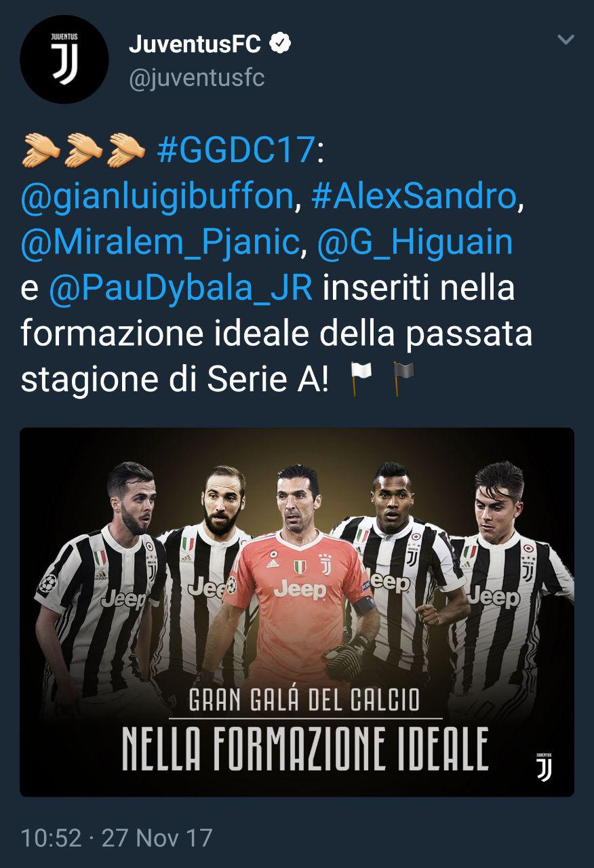Open @gianluigibuffon mention link
Image resolution: width=594 pixels, height=868 pixels.
pos(157,197)
